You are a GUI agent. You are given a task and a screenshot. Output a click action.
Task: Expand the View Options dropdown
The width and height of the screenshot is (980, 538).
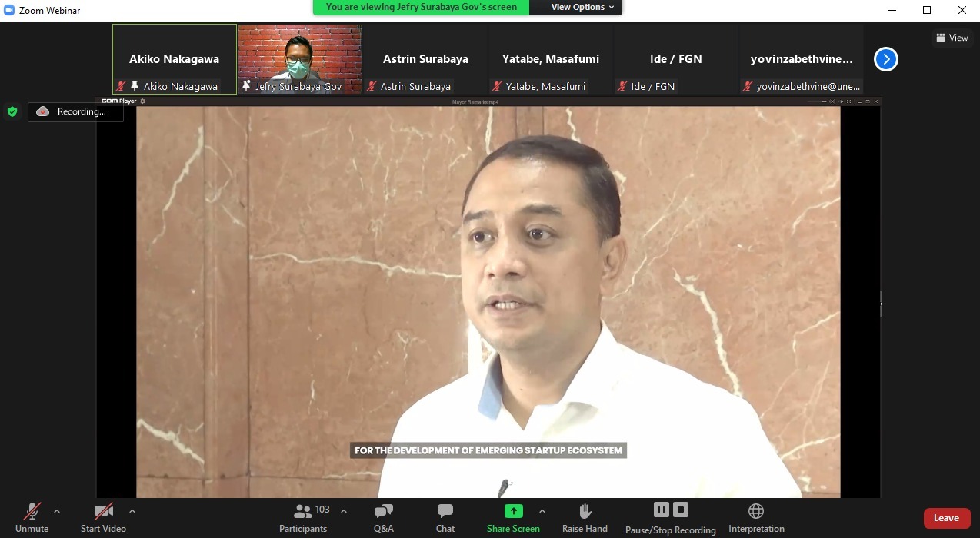click(x=582, y=7)
